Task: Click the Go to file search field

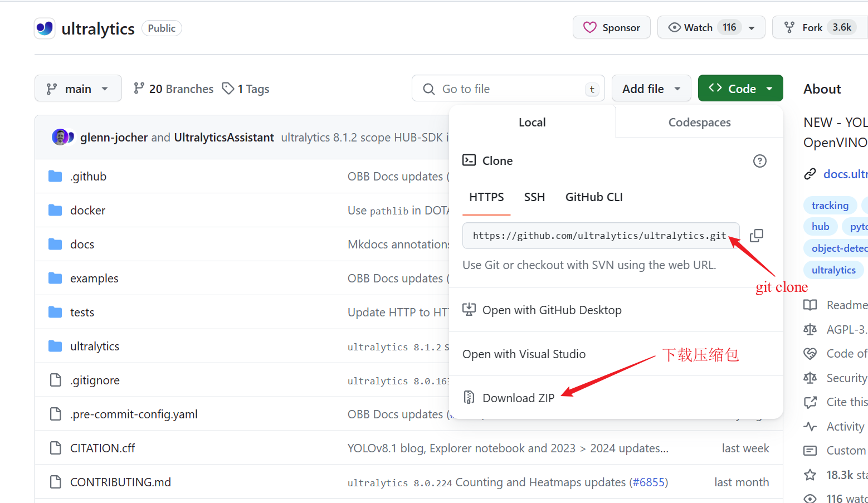Action: pos(508,89)
